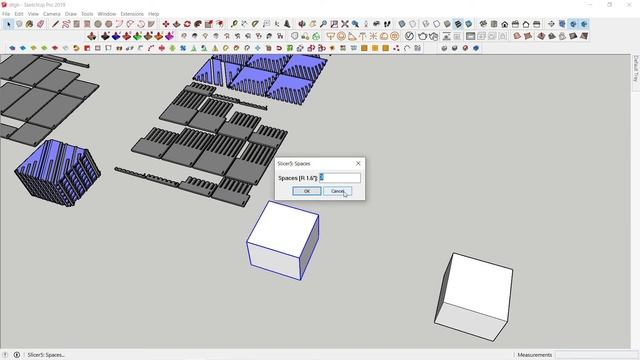Toggle X-Ray face style icon
This screenshot has height=360, width=640.
pos(402,24)
